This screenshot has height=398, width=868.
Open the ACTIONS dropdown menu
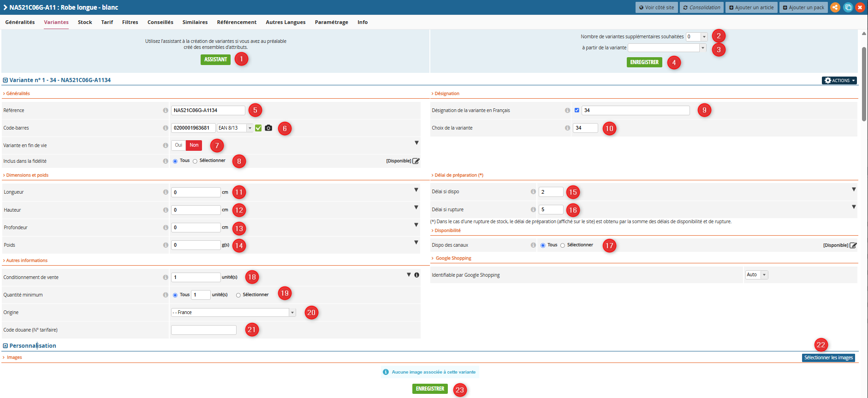click(x=839, y=80)
